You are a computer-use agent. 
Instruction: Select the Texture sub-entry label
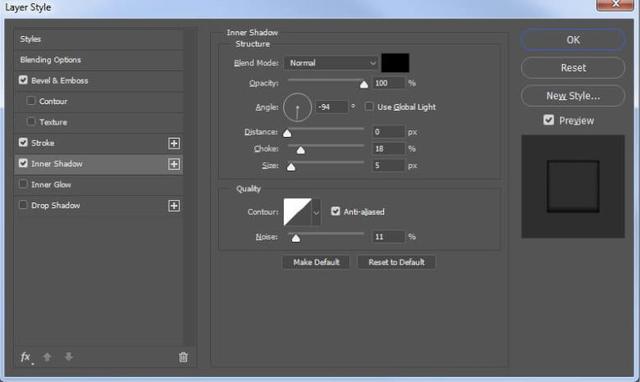53,122
